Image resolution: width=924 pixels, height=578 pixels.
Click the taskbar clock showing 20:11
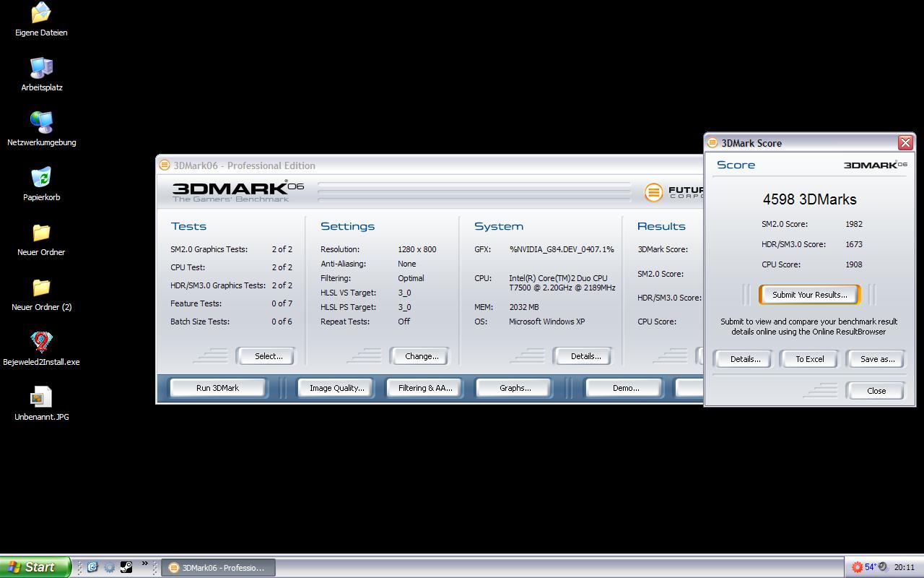point(905,568)
